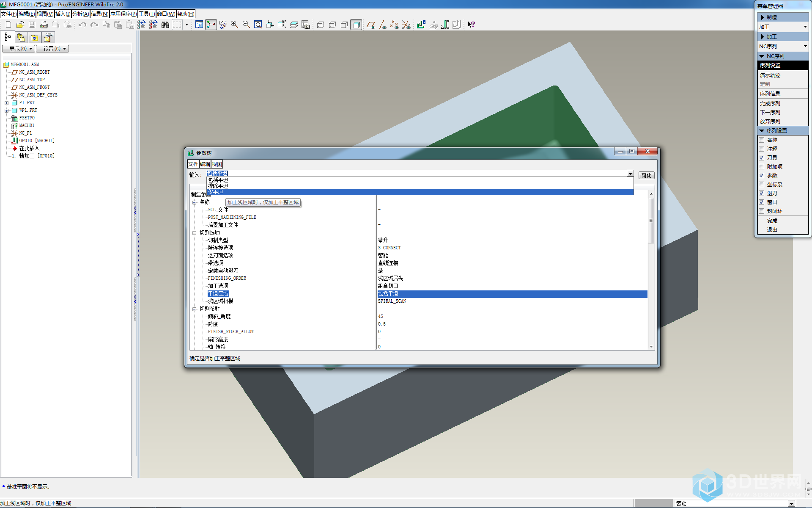The image size is (812, 508).
Task: Collapse the 名称 parameter group
Action: point(195,202)
